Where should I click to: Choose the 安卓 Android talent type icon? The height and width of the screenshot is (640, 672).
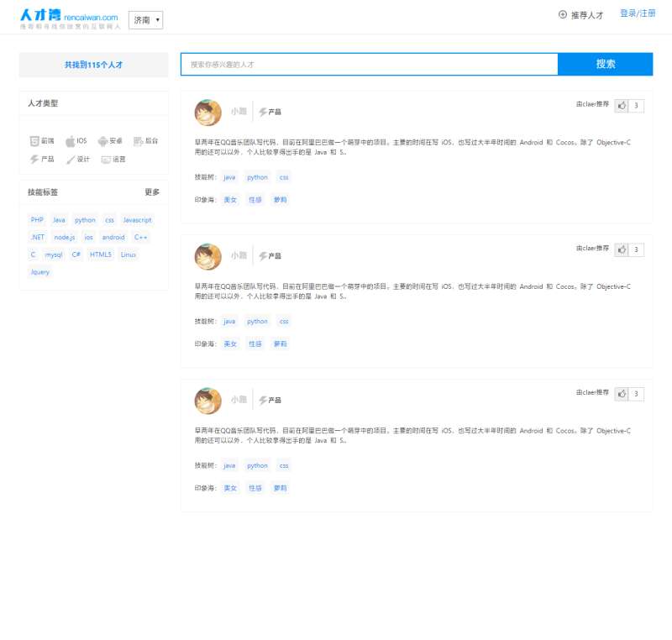point(102,141)
